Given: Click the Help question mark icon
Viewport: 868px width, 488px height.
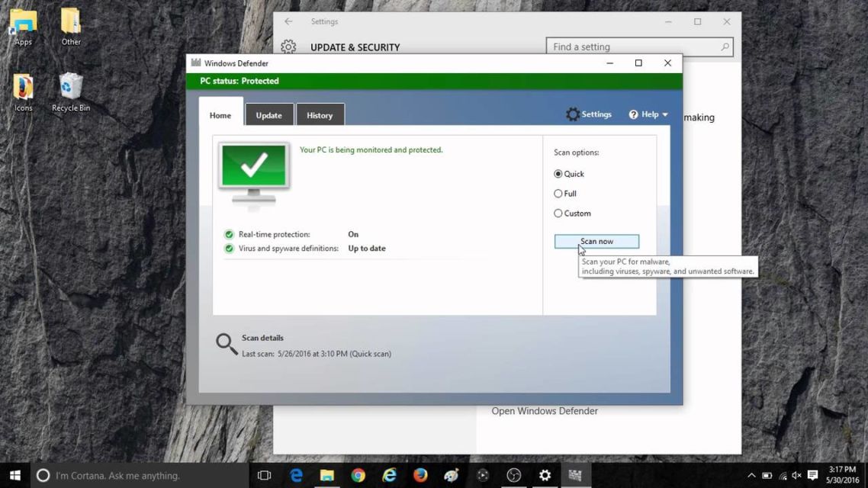Looking at the screenshot, I should tap(633, 114).
